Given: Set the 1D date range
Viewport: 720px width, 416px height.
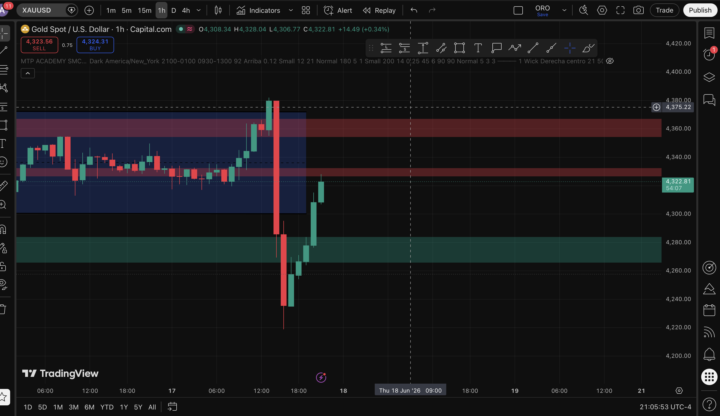Looking at the screenshot, I should click(x=28, y=407).
